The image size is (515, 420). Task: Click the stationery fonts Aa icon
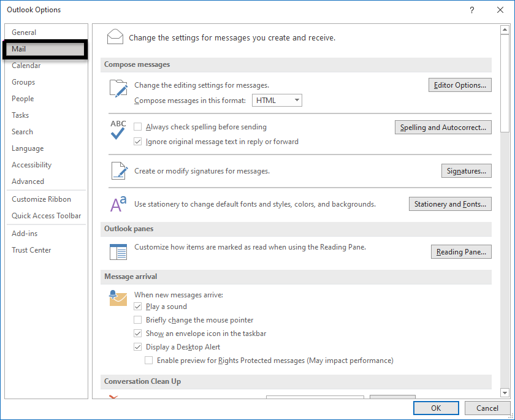pyautogui.click(x=118, y=204)
